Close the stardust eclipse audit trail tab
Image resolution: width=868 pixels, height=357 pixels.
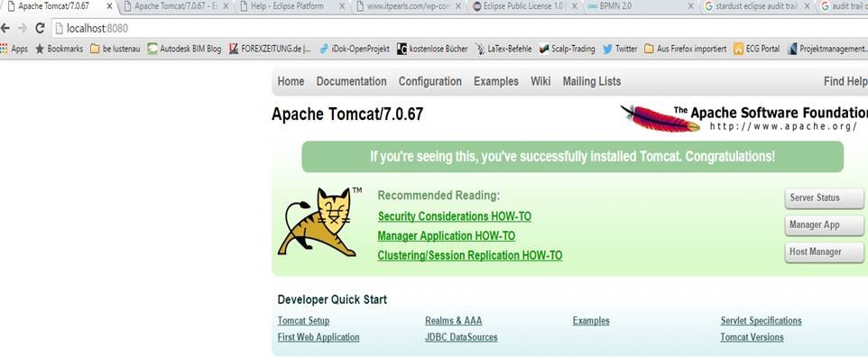[807, 6]
